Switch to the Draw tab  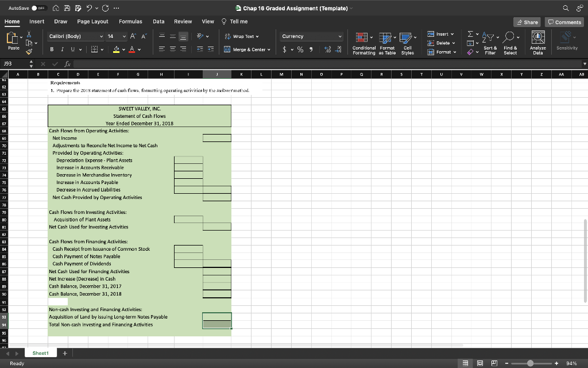point(61,21)
